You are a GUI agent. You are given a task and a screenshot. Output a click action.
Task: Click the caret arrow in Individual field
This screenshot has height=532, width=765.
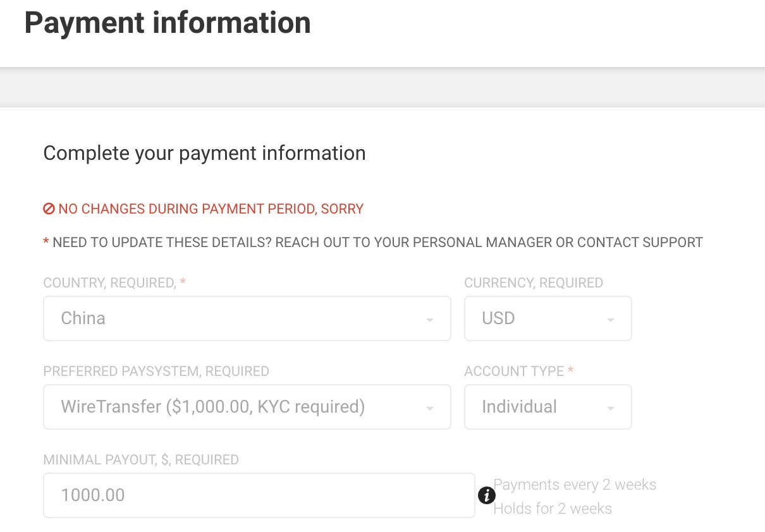[610, 408]
